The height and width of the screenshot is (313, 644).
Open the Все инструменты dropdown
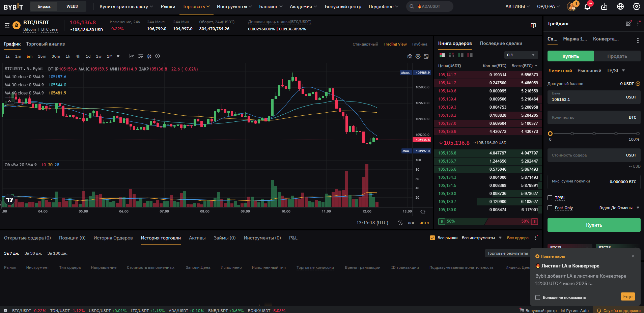coord(481,238)
